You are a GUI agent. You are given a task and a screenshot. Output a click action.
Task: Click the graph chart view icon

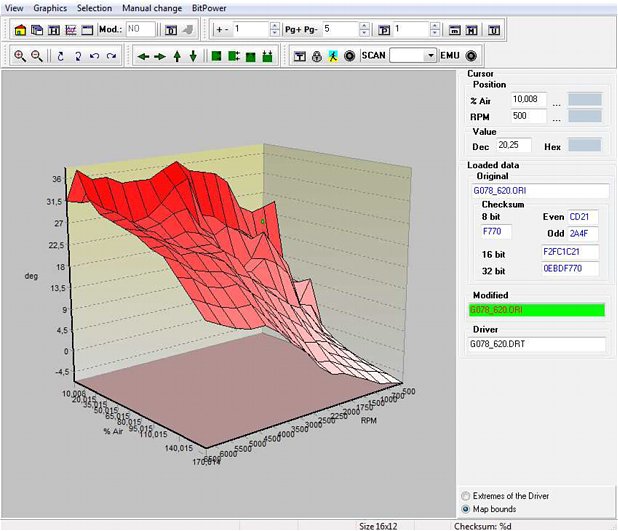71,30
